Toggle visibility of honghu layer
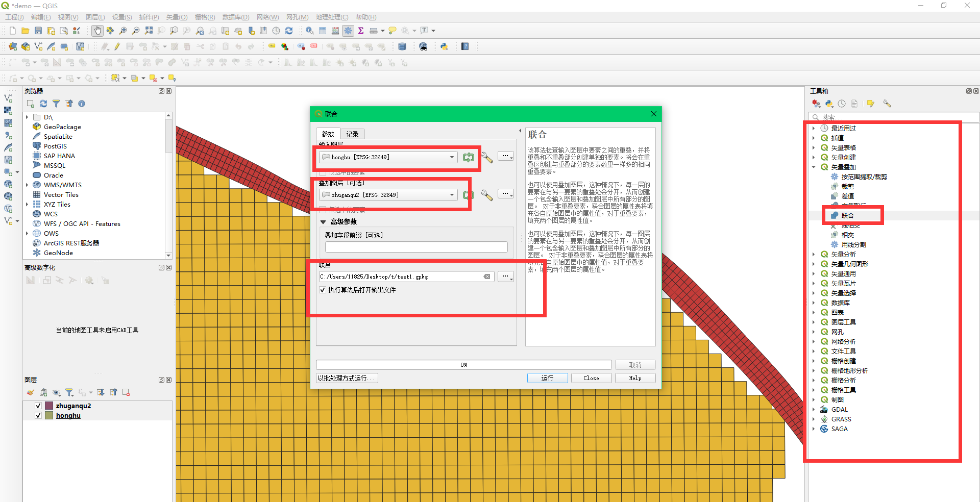This screenshot has height=502, width=980. 38,415
